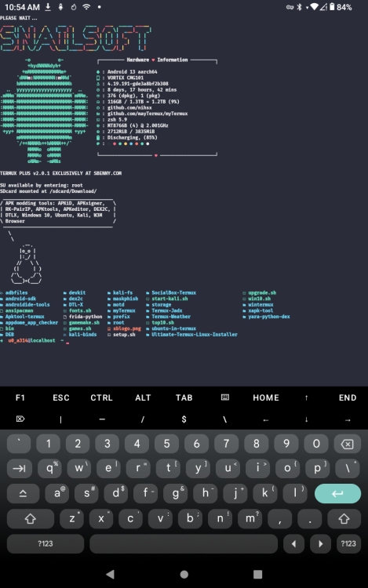This screenshot has width=368, height=588.
Task: Tap the ?123 key beside the right triangle
Action: tap(348, 544)
